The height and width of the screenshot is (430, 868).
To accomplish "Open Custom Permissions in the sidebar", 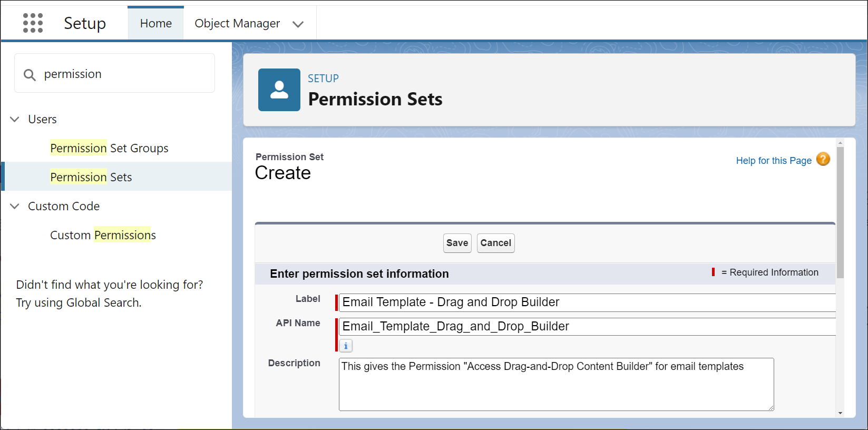I will [103, 236].
